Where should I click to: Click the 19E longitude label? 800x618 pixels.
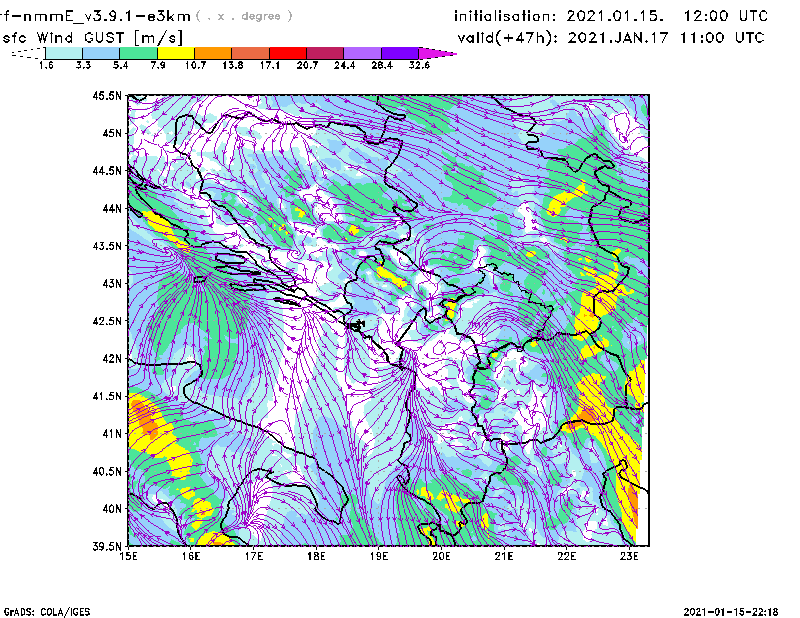(379, 556)
